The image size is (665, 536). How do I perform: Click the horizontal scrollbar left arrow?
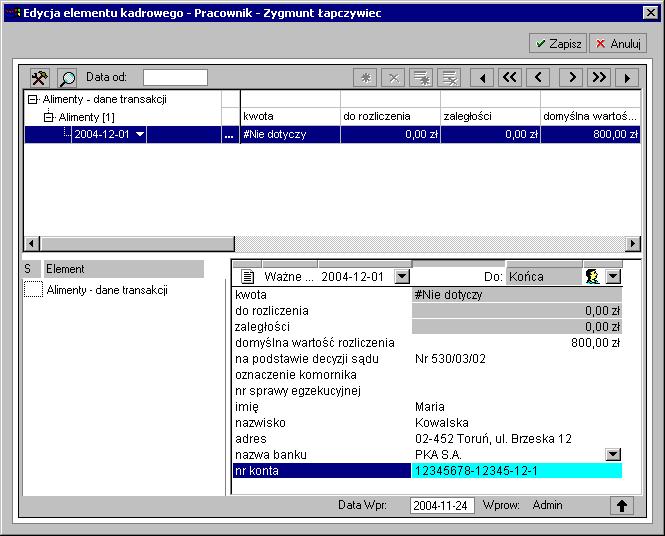(32, 243)
